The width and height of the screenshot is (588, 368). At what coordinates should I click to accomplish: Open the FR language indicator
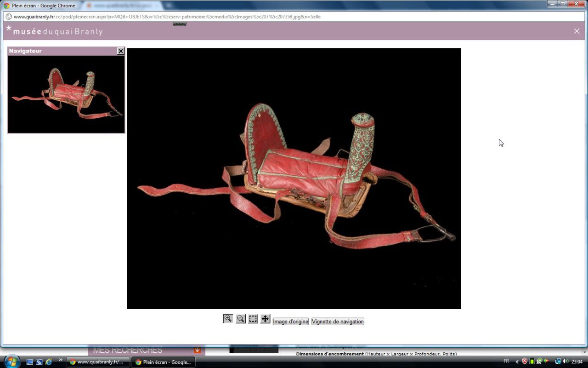pos(506,361)
